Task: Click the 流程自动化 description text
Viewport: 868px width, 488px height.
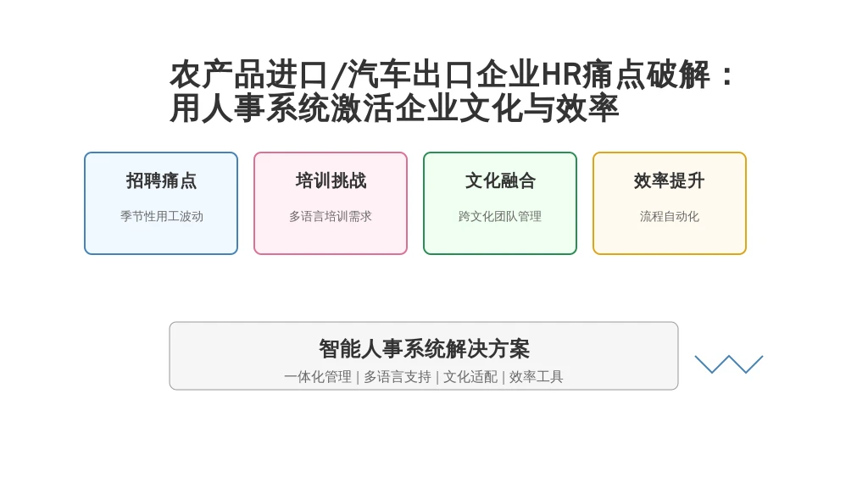Action: click(x=670, y=216)
